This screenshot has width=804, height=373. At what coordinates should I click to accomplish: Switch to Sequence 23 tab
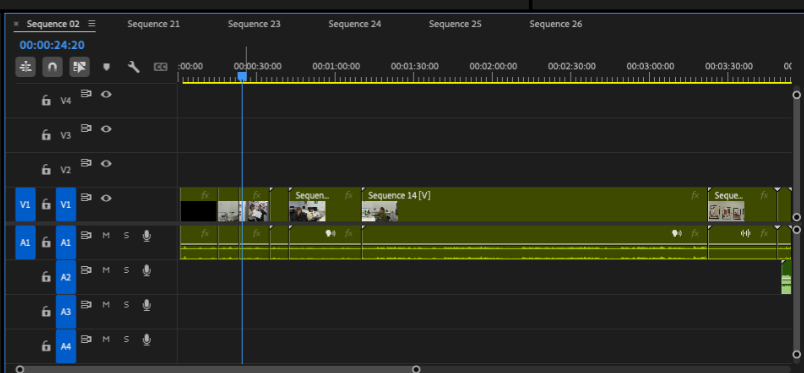click(x=254, y=24)
